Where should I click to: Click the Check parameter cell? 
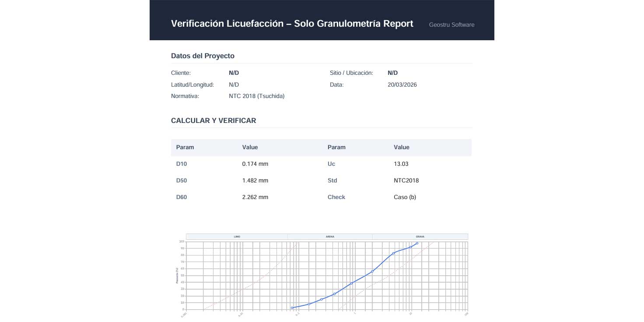point(336,197)
